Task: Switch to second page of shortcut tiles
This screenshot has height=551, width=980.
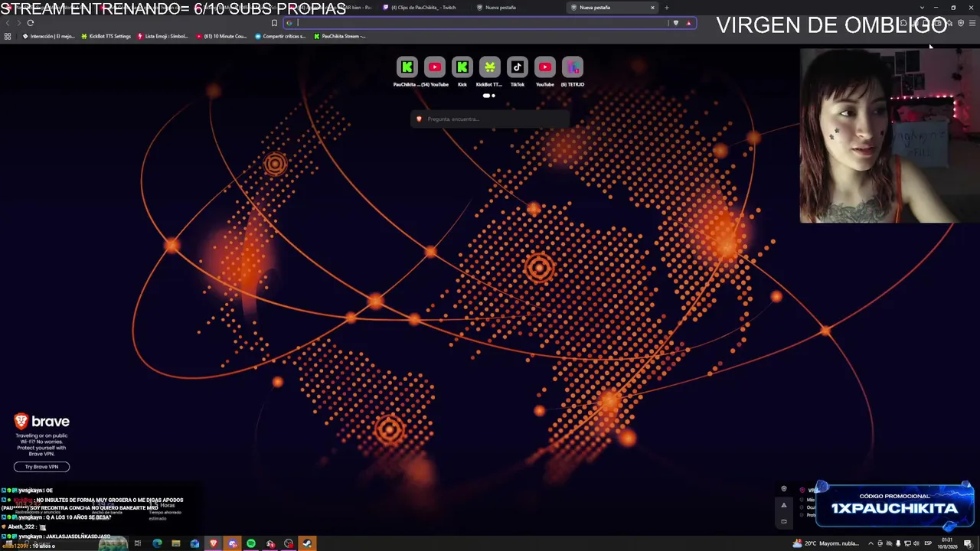Action: click(493, 96)
